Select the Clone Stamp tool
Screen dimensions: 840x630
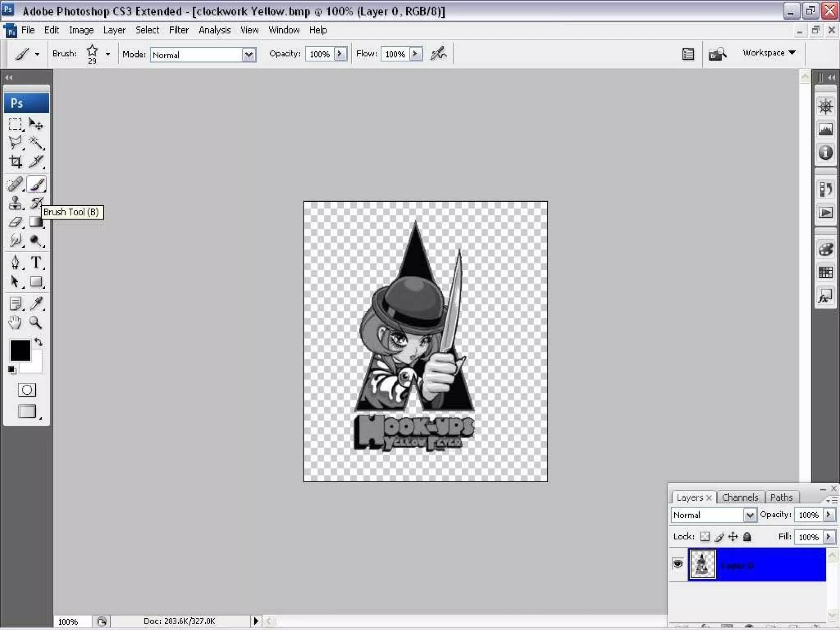(16, 203)
